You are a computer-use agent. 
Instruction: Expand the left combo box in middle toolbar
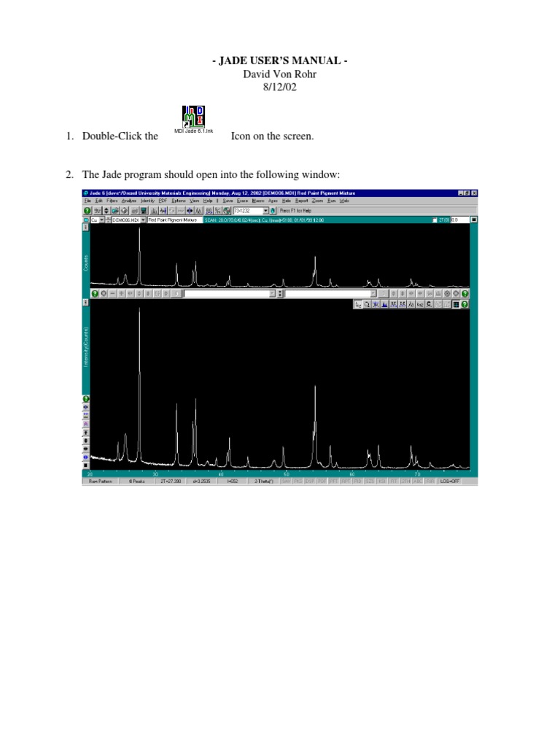(273, 293)
